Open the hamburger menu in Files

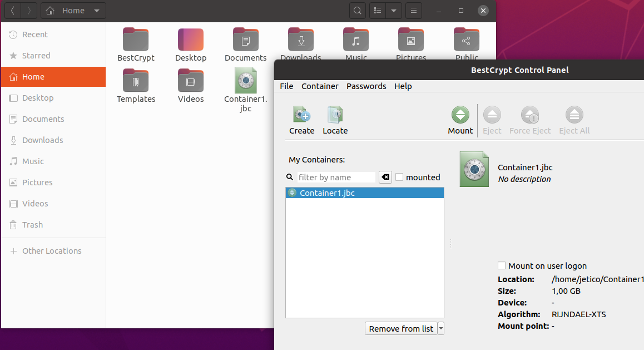click(x=414, y=11)
